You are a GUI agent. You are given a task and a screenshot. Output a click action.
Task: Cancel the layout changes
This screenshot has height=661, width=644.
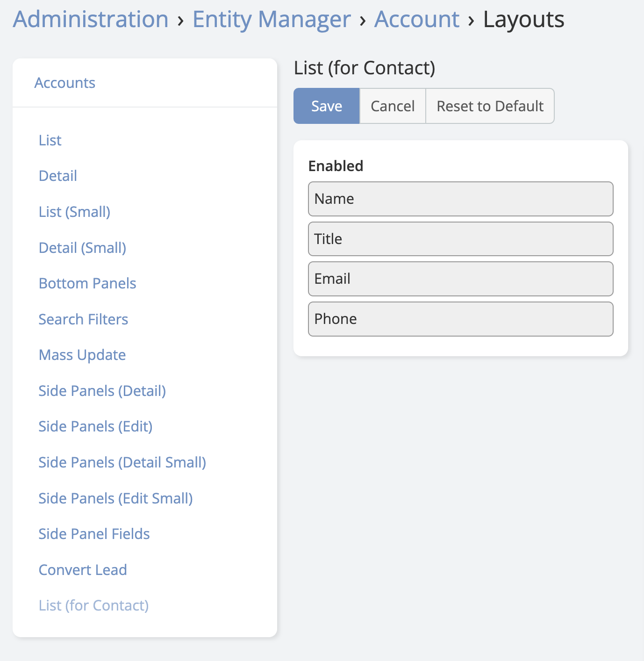[x=393, y=106]
